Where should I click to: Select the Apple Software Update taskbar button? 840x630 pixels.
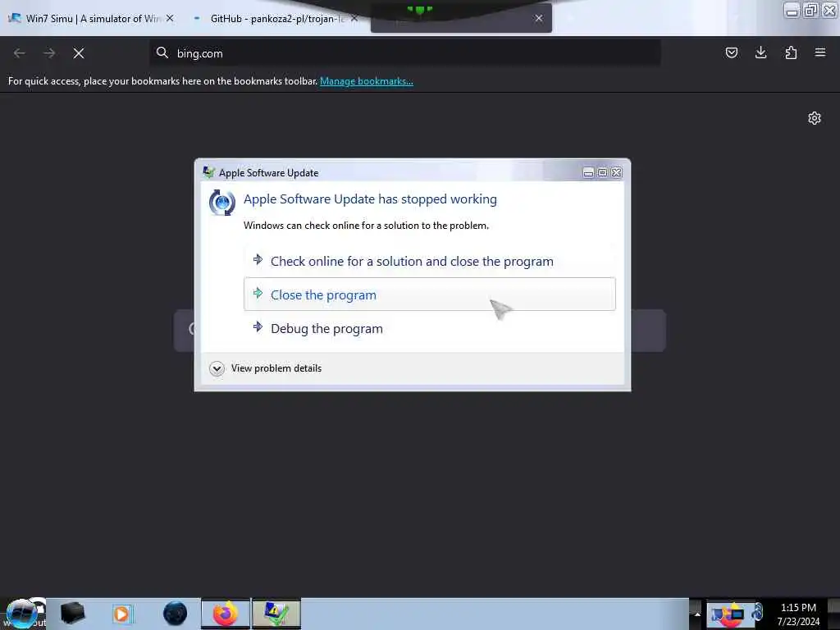coord(276,614)
